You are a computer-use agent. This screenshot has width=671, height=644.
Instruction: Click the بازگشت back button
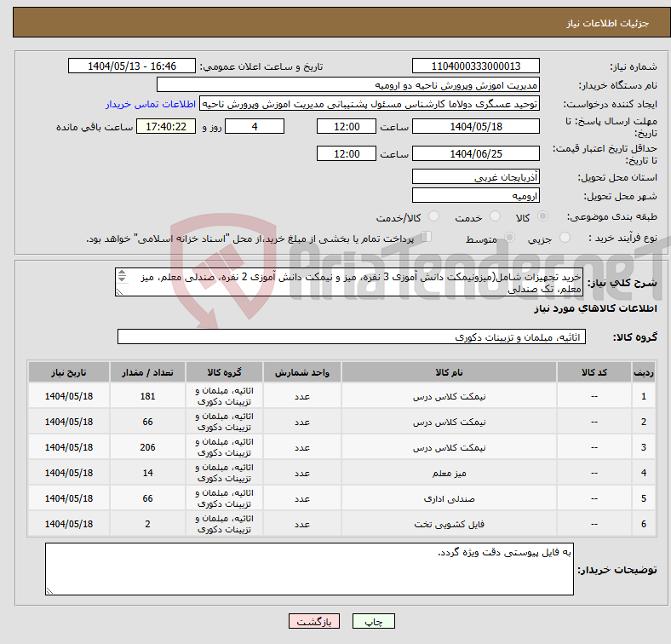pyautogui.click(x=314, y=621)
